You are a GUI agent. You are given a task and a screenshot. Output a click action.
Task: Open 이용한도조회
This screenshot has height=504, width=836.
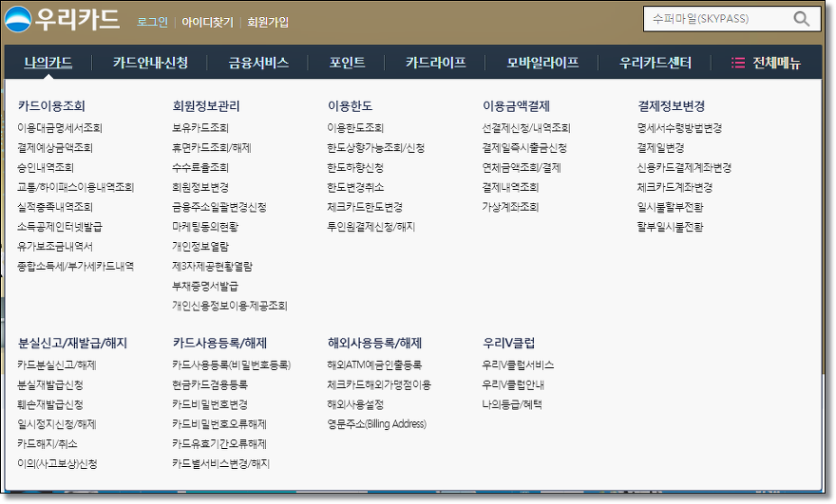355,128
